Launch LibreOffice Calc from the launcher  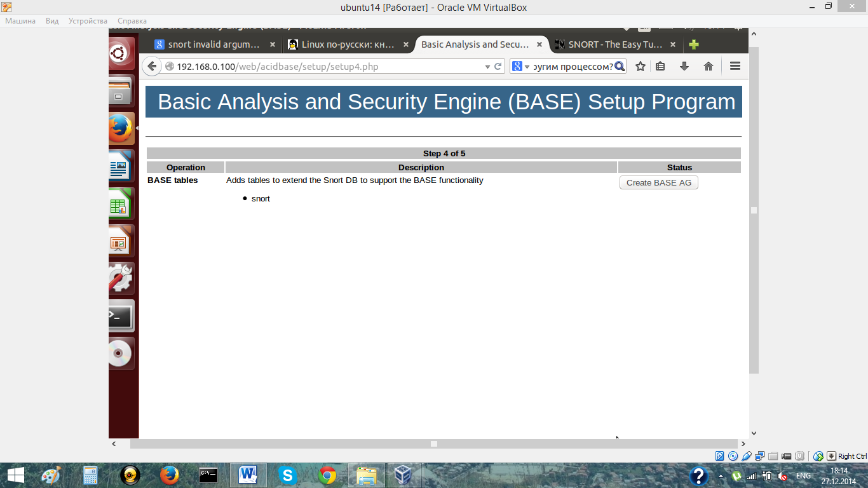[x=121, y=203]
